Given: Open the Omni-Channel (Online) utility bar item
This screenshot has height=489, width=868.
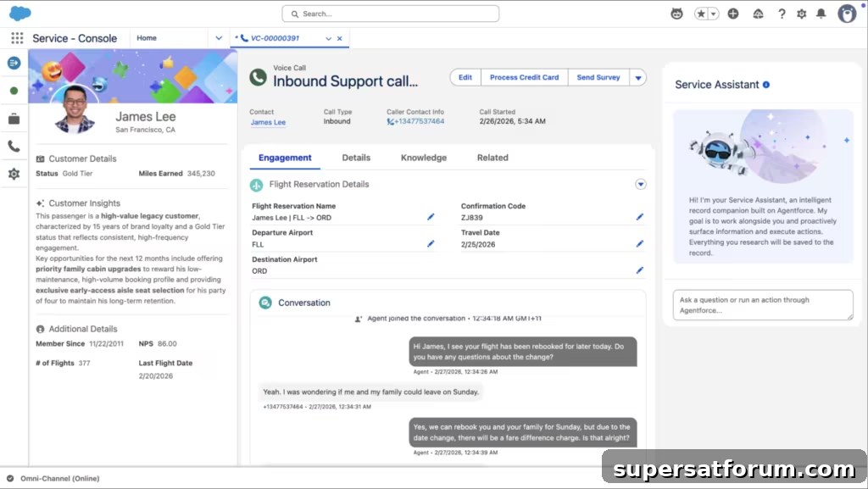Looking at the screenshot, I should pyautogui.click(x=53, y=479).
